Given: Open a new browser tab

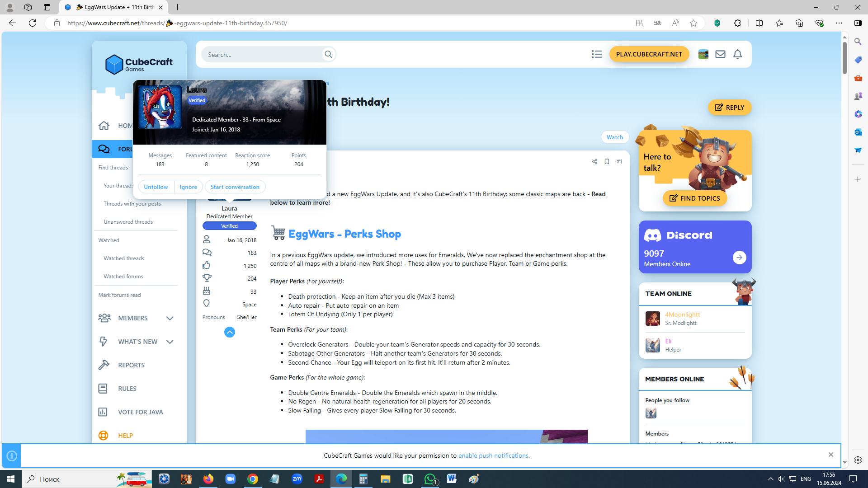Looking at the screenshot, I should pos(177,7).
